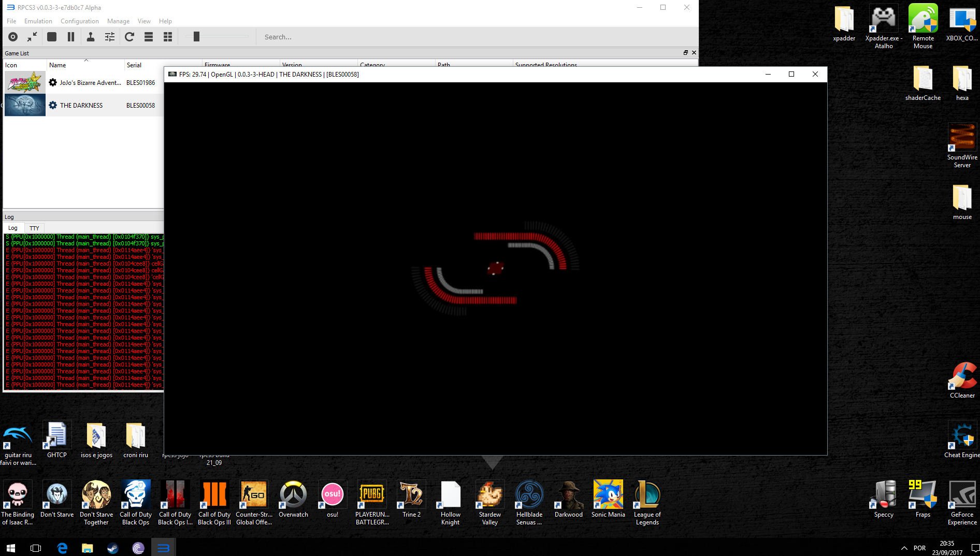Open the Emulation menu
The height and width of the screenshot is (556, 980).
[x=38, y=21]
